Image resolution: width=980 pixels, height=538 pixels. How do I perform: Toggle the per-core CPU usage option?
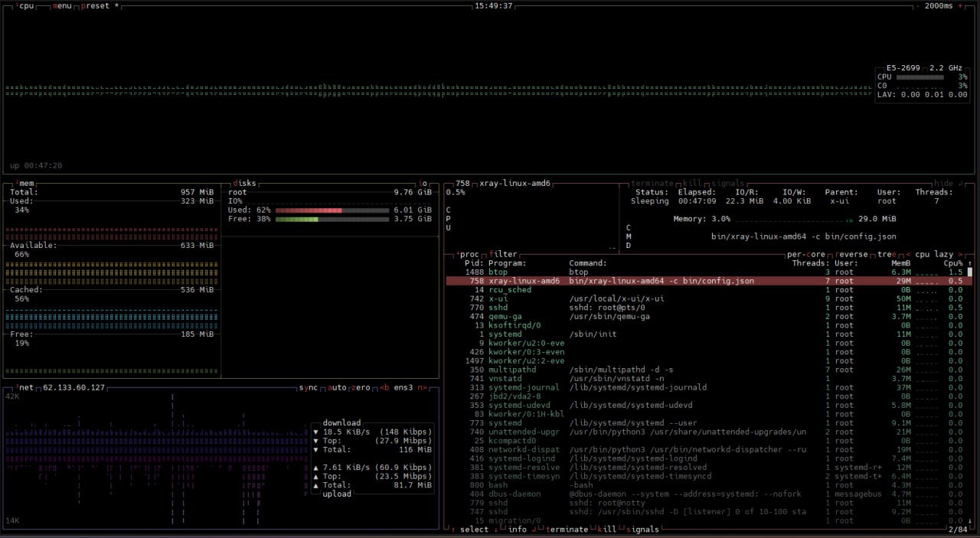806,254
